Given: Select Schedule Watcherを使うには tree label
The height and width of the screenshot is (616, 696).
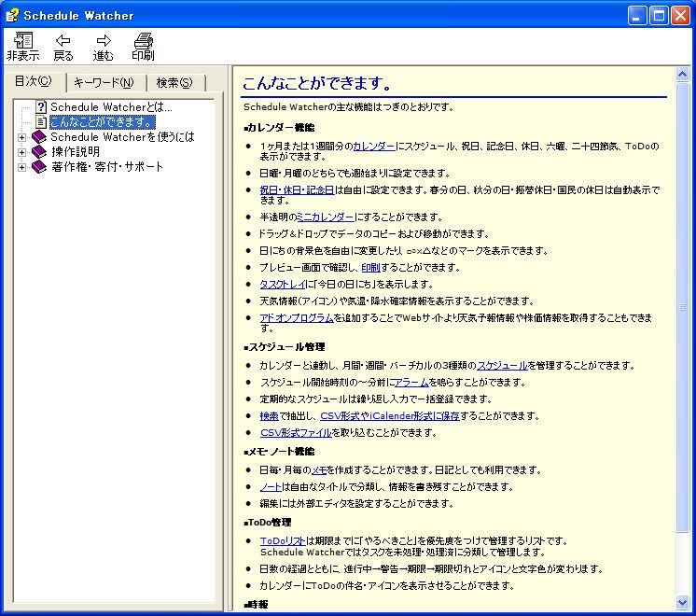Looking at the screenshot, I should tap(122, 137).
